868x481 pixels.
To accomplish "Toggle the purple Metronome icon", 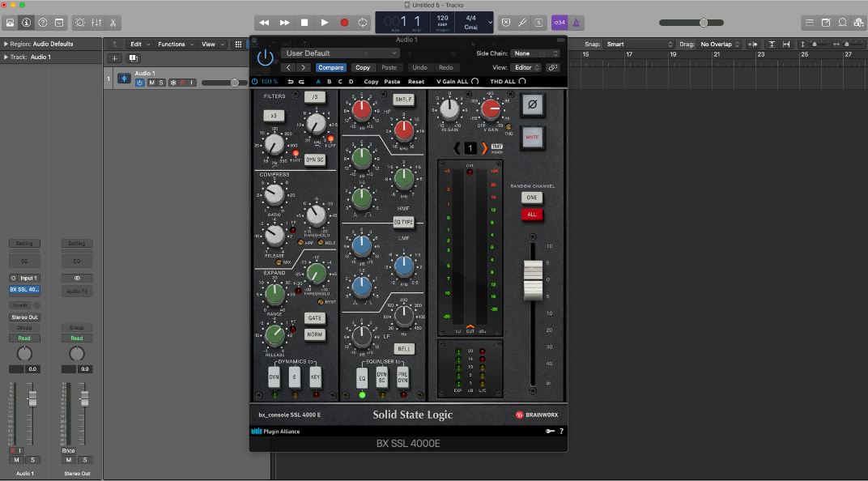I will coord(577,23).
